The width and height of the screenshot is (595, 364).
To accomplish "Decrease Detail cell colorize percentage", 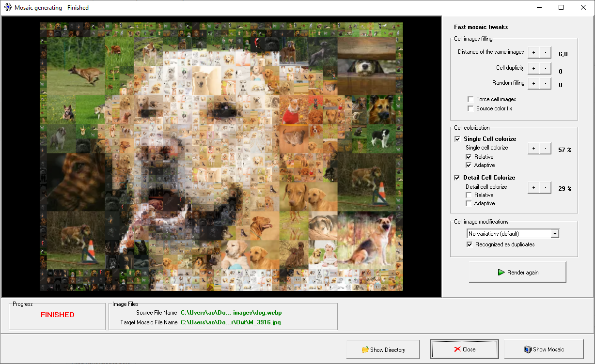I will [x=546, y=187].
